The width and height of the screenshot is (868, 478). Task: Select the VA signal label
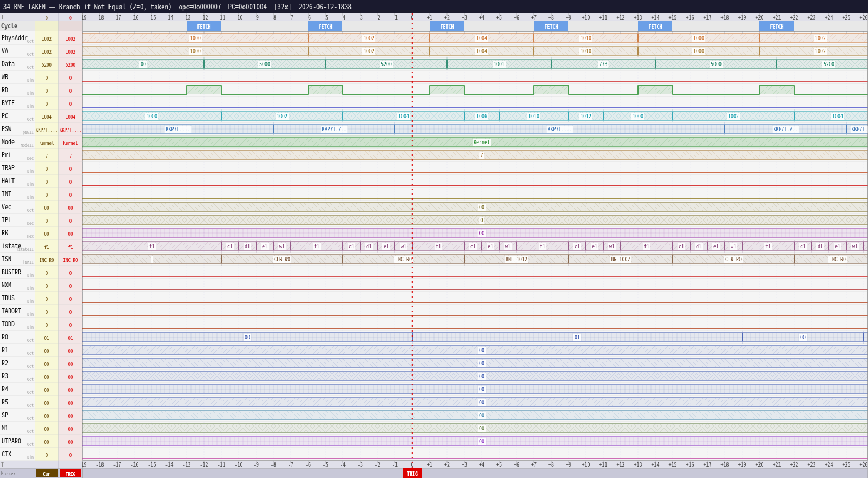(5, 51)
